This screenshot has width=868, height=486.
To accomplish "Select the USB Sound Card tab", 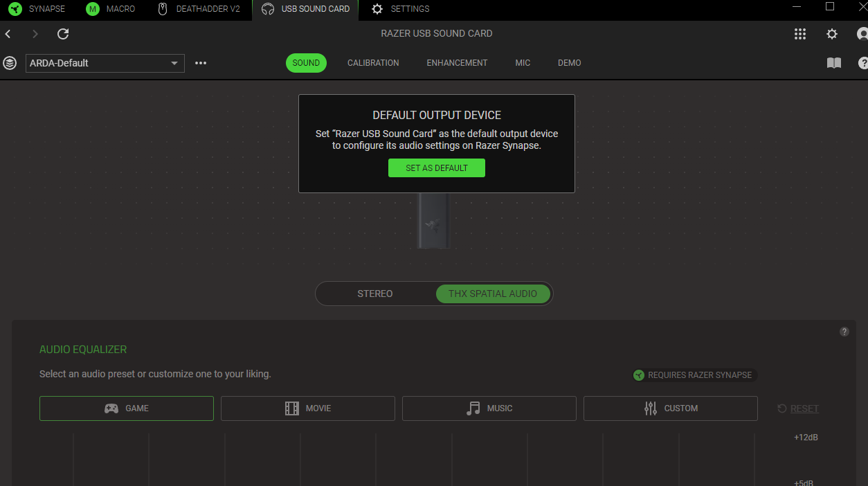I will [305, 9].
